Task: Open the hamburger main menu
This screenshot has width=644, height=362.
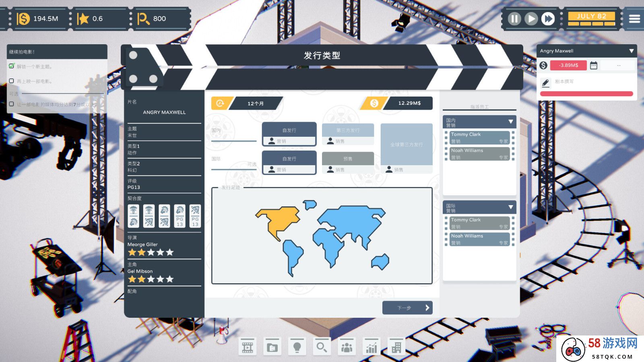Action: pyautogui.click(x=634, y=19)
